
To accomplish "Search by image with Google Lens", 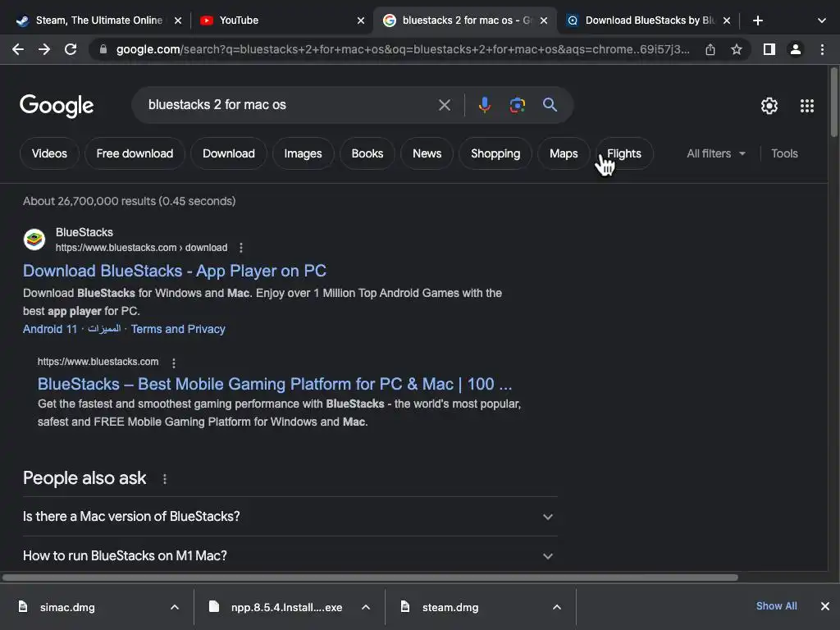I will pos(517,105).
